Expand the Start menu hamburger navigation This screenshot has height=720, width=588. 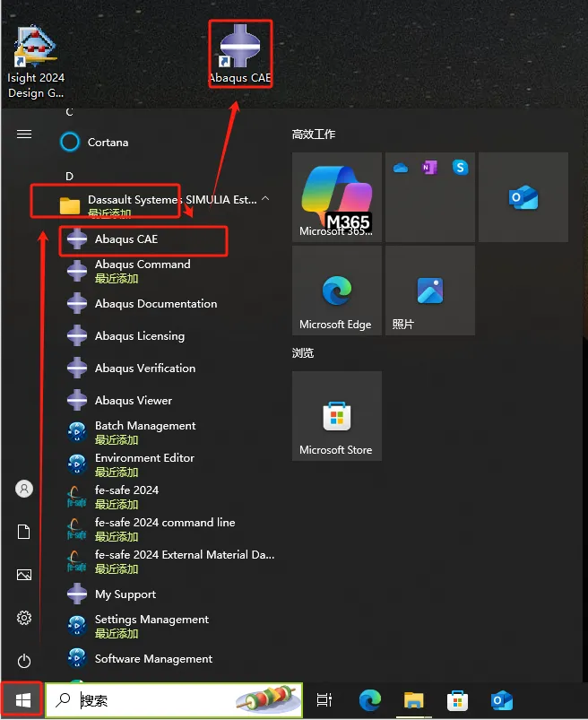click(24, 134)
